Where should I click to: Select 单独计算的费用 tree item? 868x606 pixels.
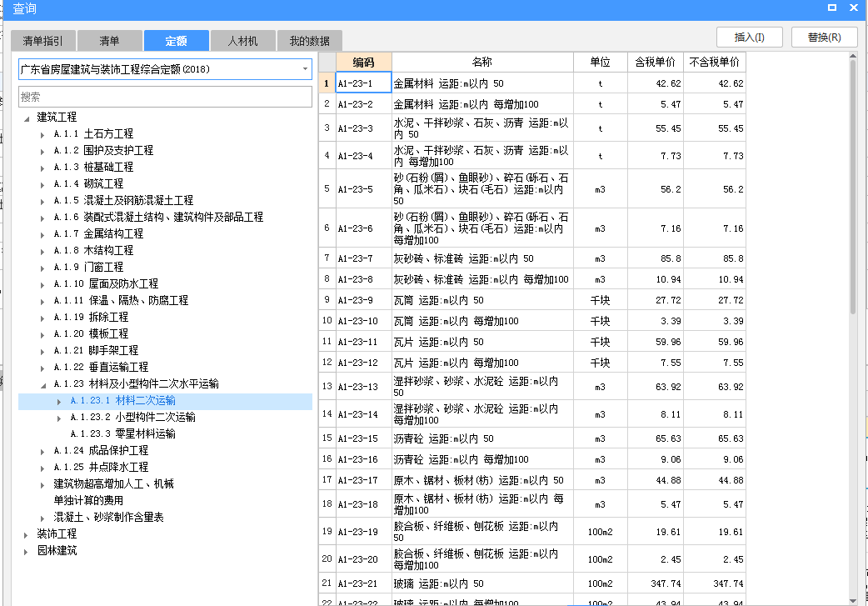88,500
